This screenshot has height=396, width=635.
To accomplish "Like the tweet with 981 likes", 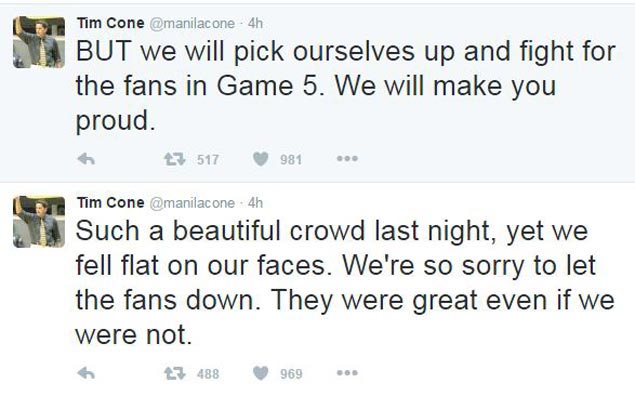I will tap(260, 159).
